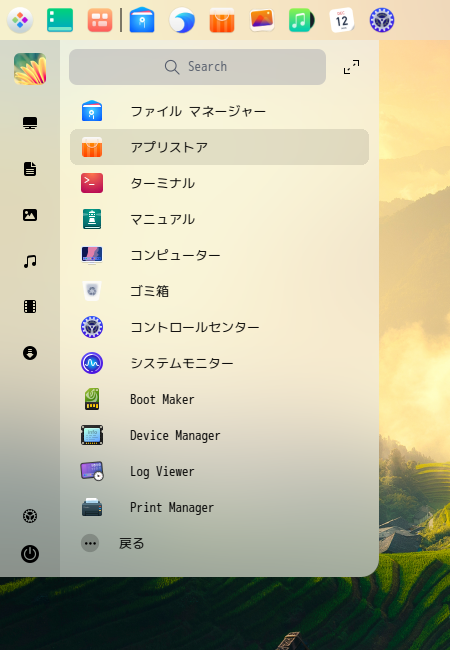This screenshot has width=450, height=650.
Task: Open the calendar icon in the dock
Action: [342, 20]
